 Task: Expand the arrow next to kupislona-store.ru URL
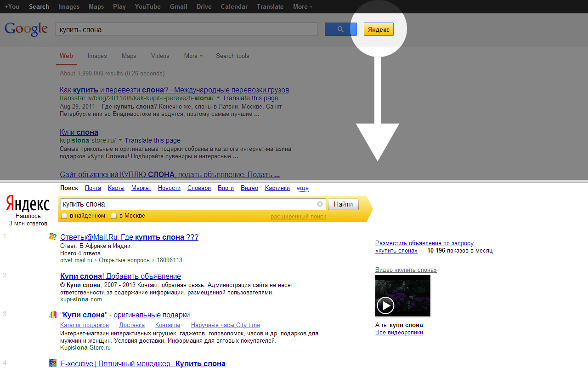pos(120,140)
